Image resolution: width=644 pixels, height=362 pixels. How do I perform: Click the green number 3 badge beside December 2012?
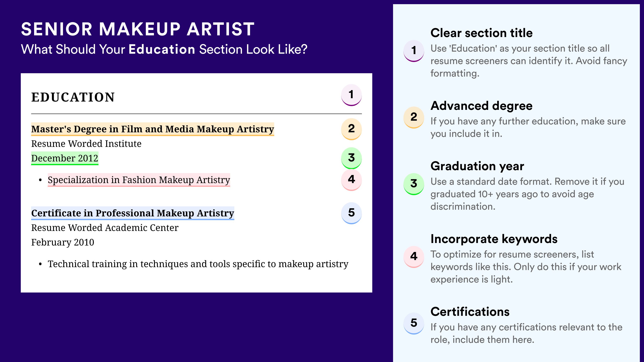click(x=351, y=158)
